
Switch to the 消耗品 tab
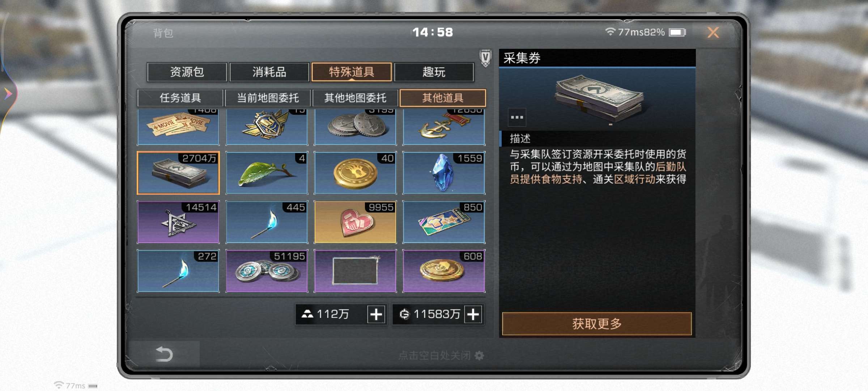[269, 72]
